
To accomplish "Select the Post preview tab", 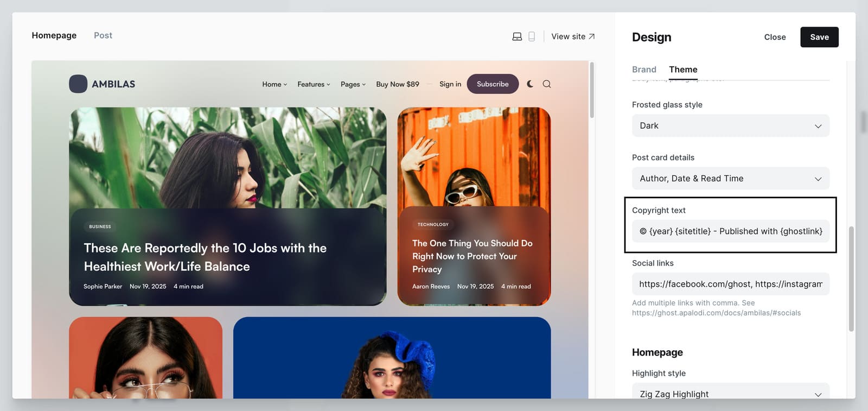I will coord(103,35).
